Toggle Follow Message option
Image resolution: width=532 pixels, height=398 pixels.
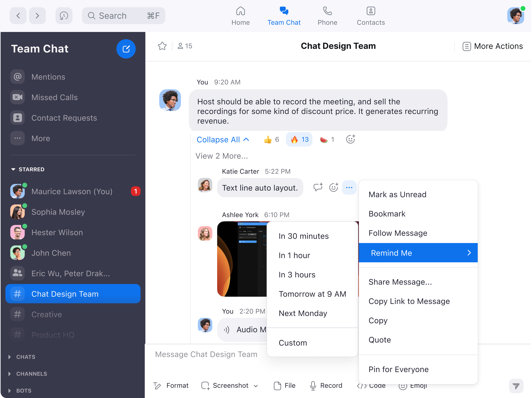pos(398,233)
